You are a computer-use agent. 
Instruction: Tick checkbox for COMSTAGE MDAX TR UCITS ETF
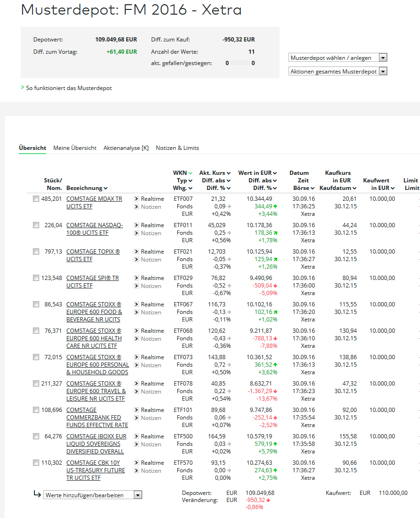pos(36,199)
